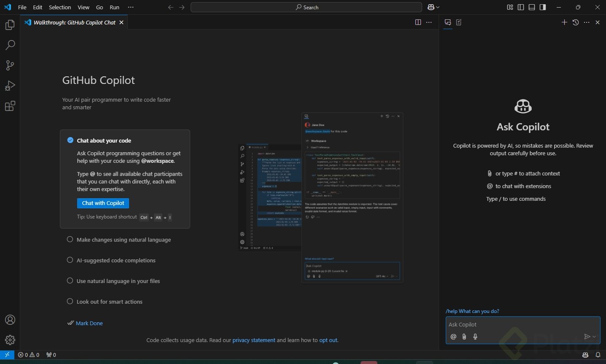Click the 'GitHub Copilot' walkthrough heading
606x364 pixels.
click(99, 80)
